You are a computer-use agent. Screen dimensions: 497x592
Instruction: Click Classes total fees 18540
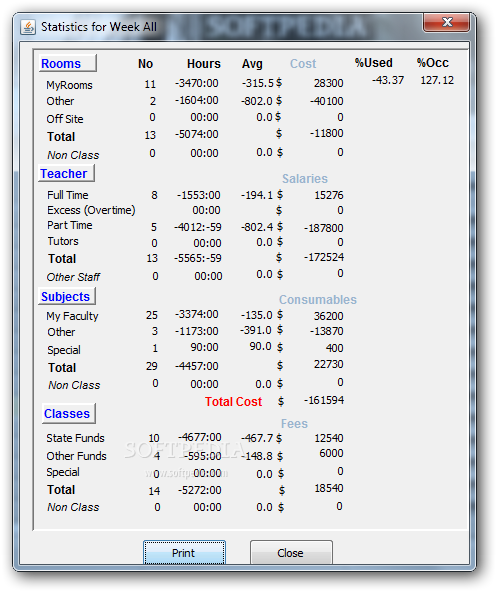pyautogui.click(x=329, y=488)
